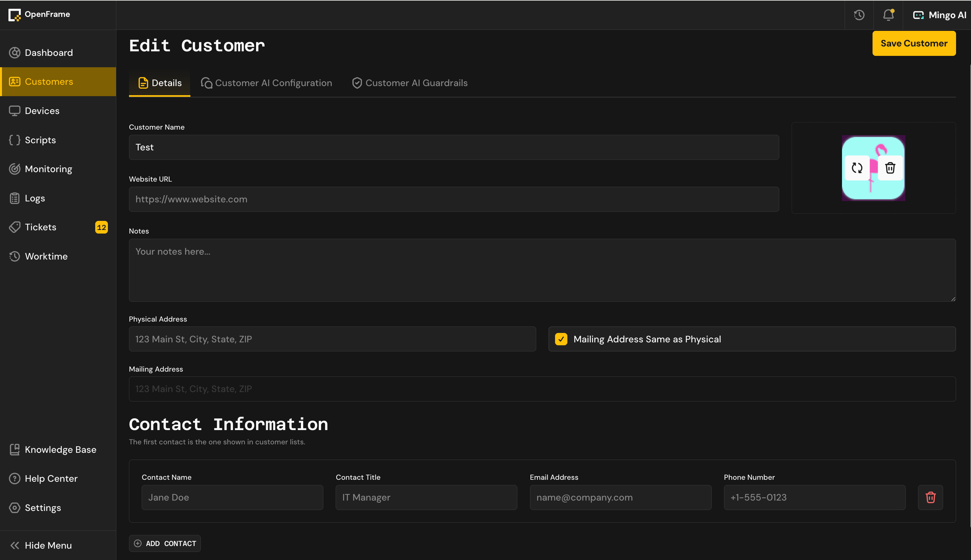This screenshot has width=971, height=560.
Task: Click the Customer Name field
Action: 454,147
